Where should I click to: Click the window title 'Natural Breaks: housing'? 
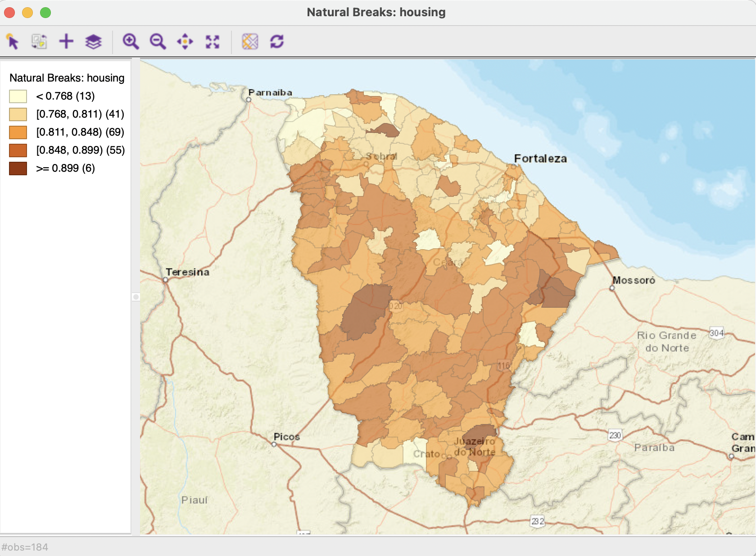pyautogui.click(x=376, y=12)
